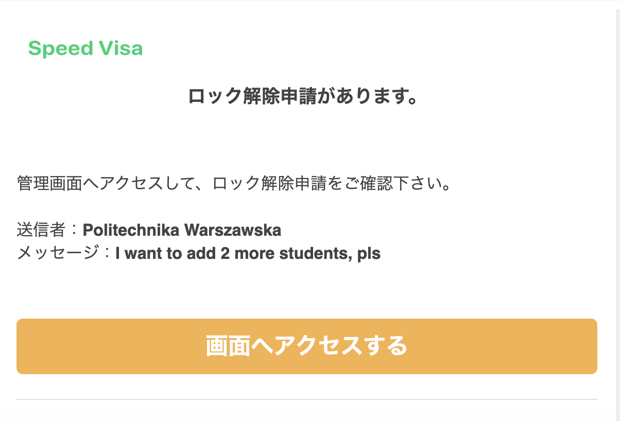This screenshot has height=421, width=620.
Task: Click the vertical scrollbar on right edge
Action: 617,213
